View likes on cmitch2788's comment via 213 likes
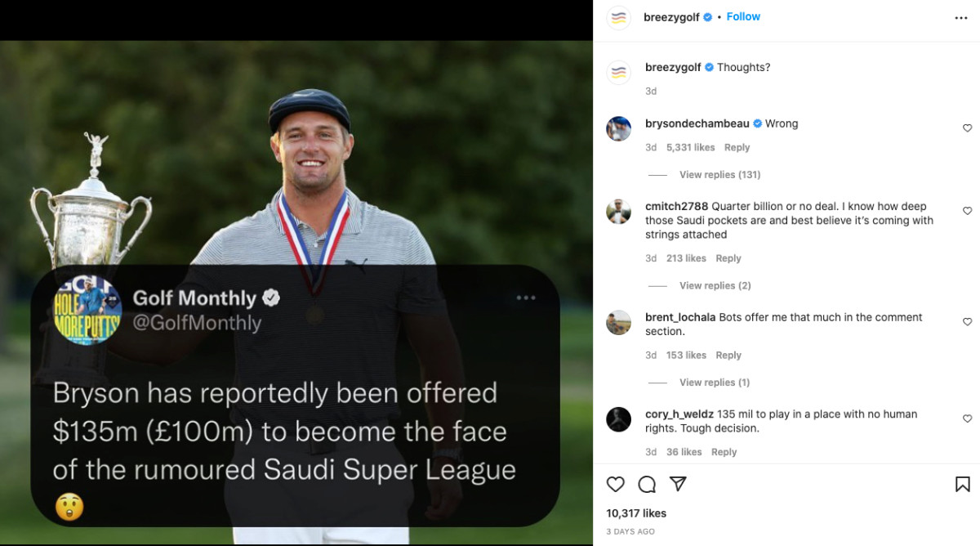The image size is (980, 546). click(x=686, y=257)
